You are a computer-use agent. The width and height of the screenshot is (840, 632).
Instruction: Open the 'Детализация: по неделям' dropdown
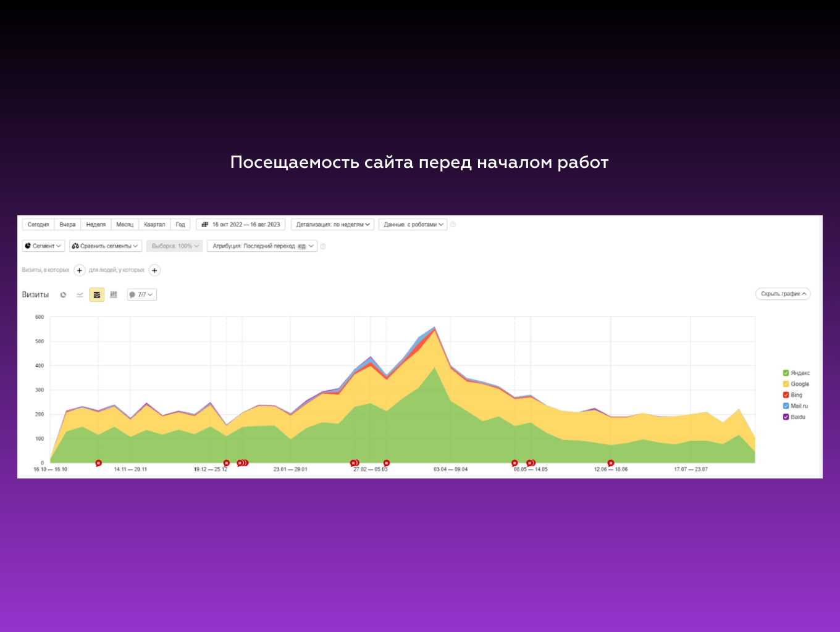(332, 225)
